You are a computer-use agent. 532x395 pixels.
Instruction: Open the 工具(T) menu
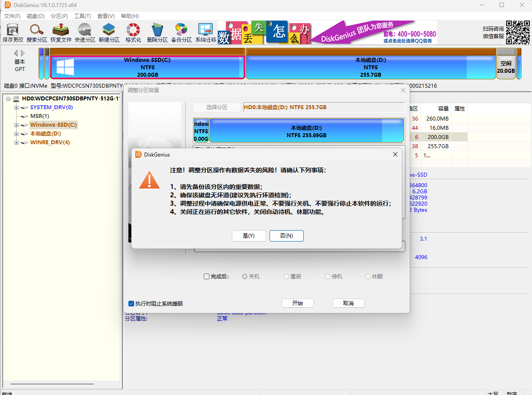82,16
